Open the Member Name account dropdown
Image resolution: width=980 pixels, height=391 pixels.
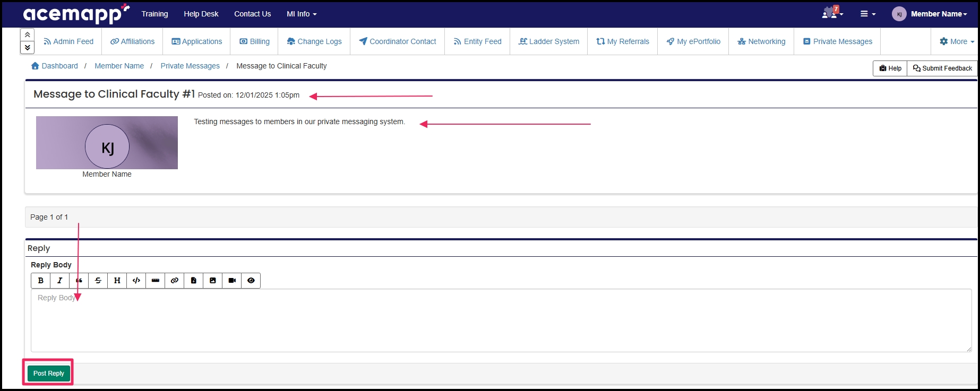(x=930, y=14)
